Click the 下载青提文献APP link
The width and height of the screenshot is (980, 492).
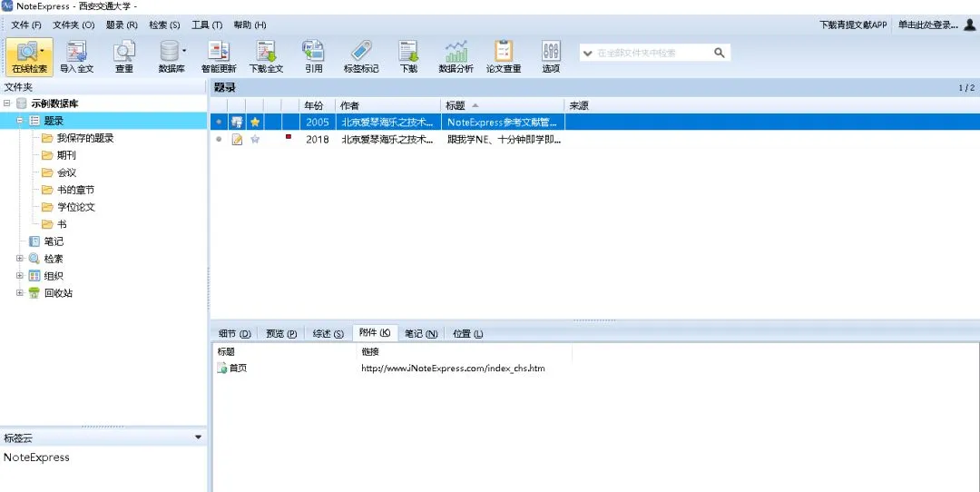pyautogui.click(x=853, y=25)
